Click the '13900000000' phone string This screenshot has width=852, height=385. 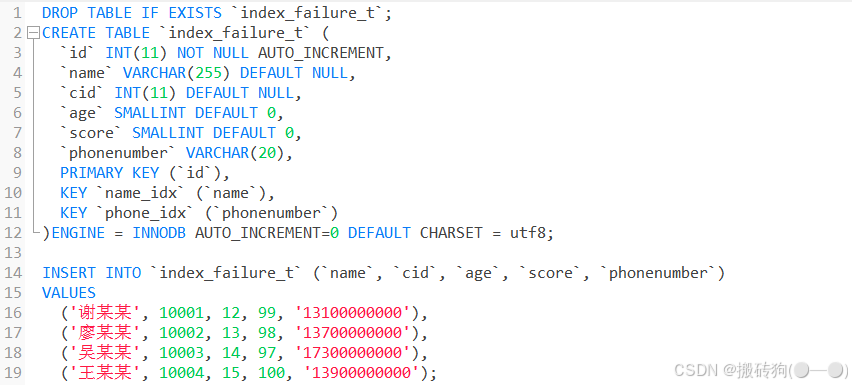pos(361,373)
